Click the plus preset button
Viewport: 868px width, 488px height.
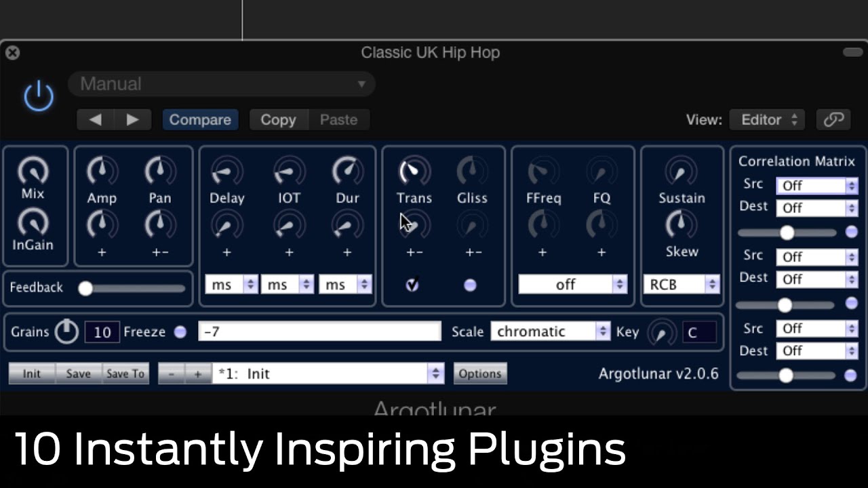point(198,373)
